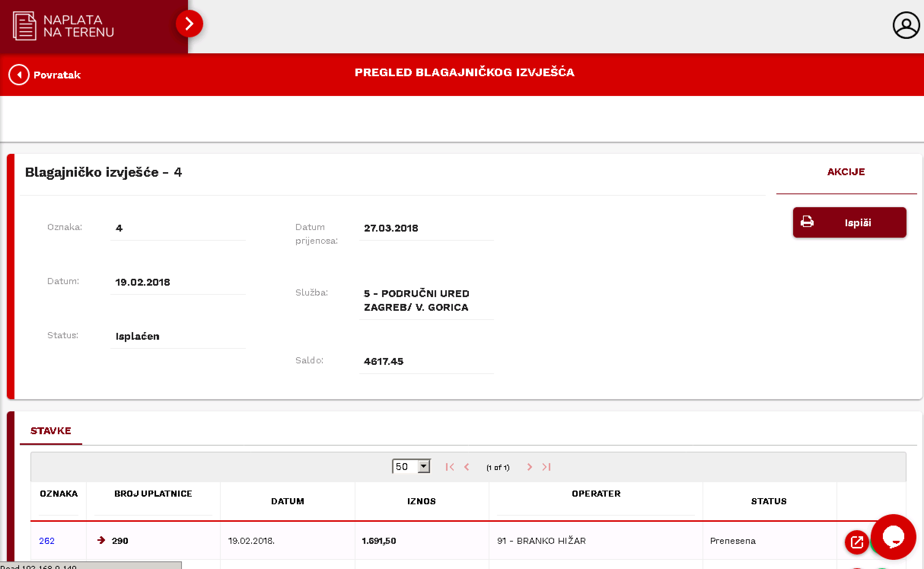Switch to the STAVKE tab
Screen dimensions: 924x569
pos(51,431)
